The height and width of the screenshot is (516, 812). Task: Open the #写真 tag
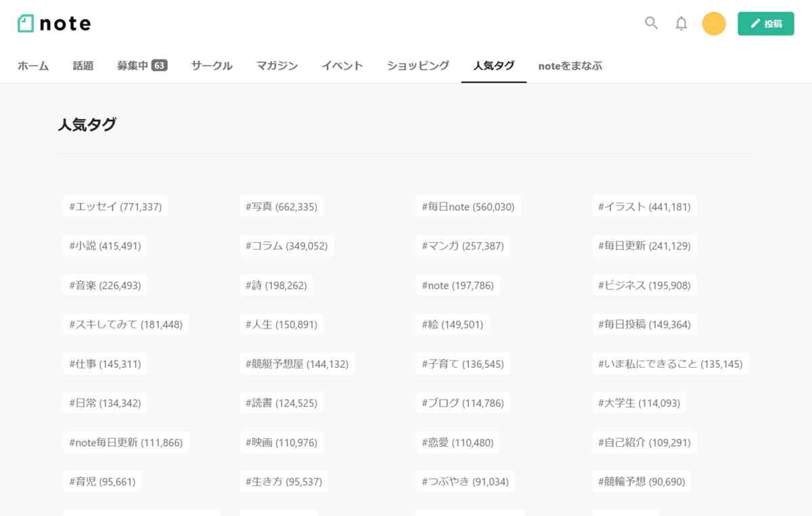click(281, 206)
